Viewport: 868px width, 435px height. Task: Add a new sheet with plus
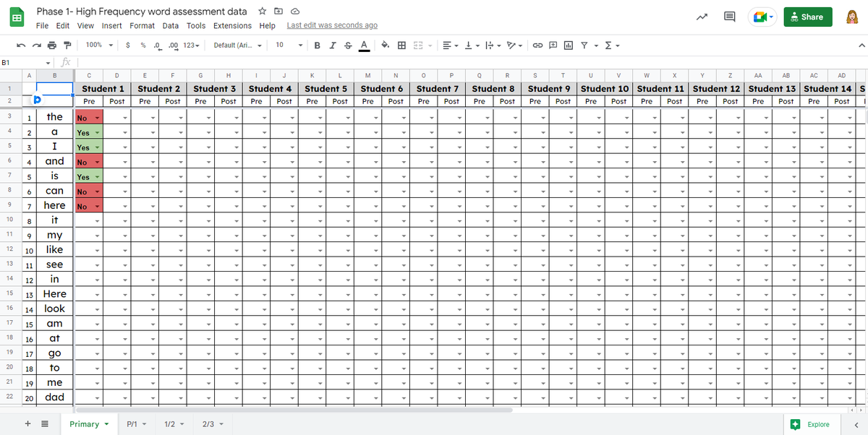click(x=27, y=424)
